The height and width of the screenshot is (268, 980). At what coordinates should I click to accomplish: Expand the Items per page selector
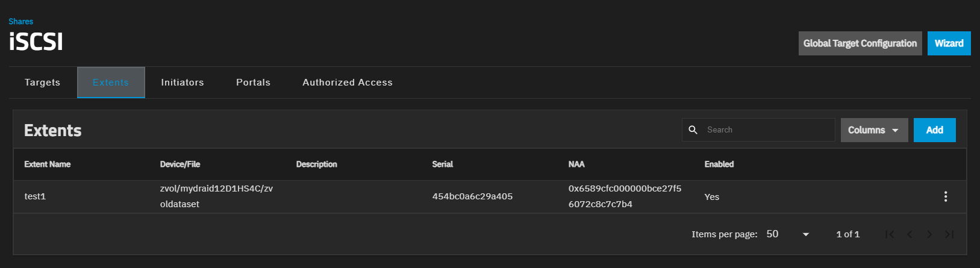click(788, 234)
